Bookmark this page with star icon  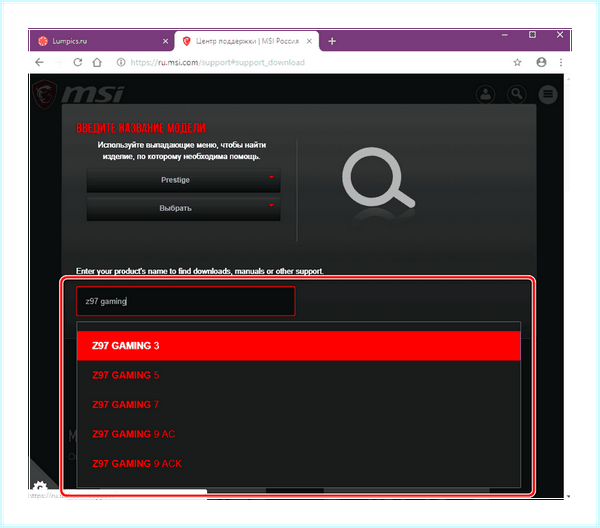pyautogui.click(x=517, y=62)
